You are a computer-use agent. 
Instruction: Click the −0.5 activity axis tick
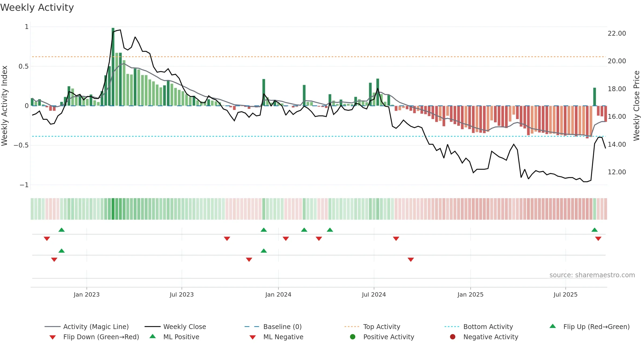(21, 145)
